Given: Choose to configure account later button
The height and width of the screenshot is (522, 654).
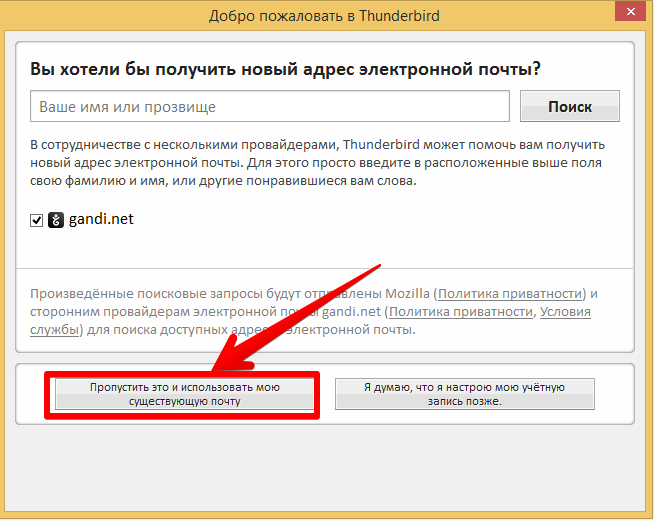Looking at the screenshot, I should [x=465, y=394].
